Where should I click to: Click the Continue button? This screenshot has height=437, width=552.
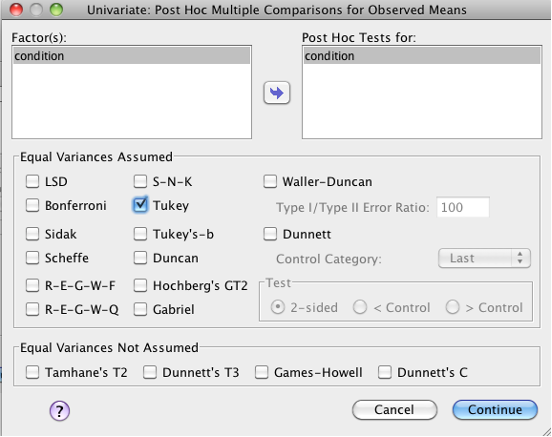[x=495, y=410]
